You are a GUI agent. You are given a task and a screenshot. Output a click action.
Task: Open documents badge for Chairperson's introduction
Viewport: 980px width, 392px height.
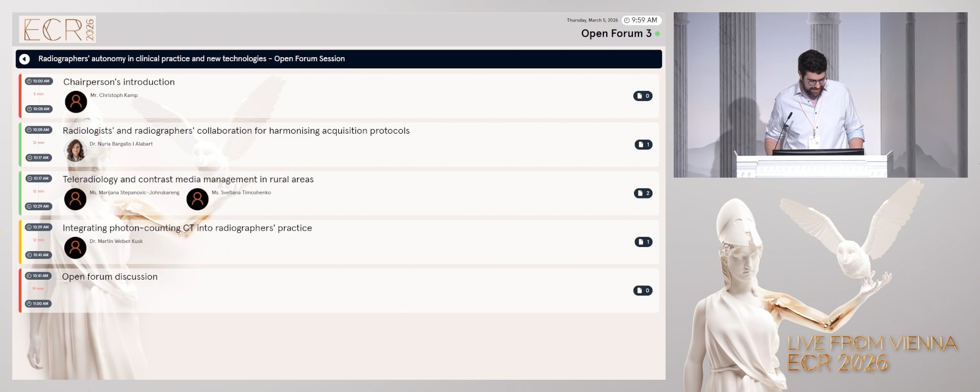pyautogui.click(x=643, y=96)
